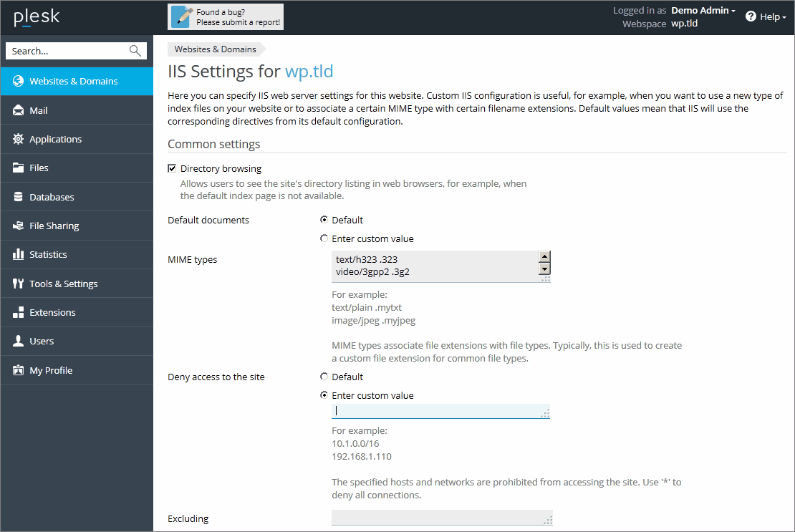Click the Applications gear icon

tap(19, 139)
